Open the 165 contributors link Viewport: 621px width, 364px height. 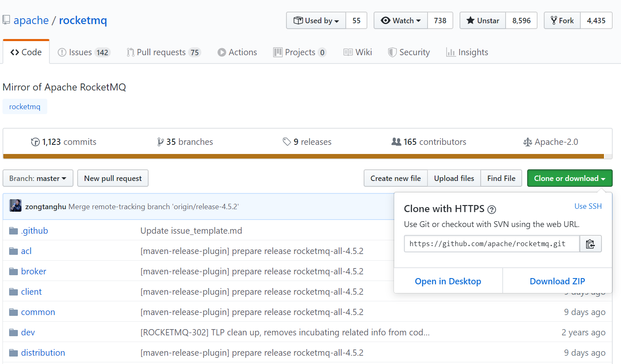coord(429,142)
